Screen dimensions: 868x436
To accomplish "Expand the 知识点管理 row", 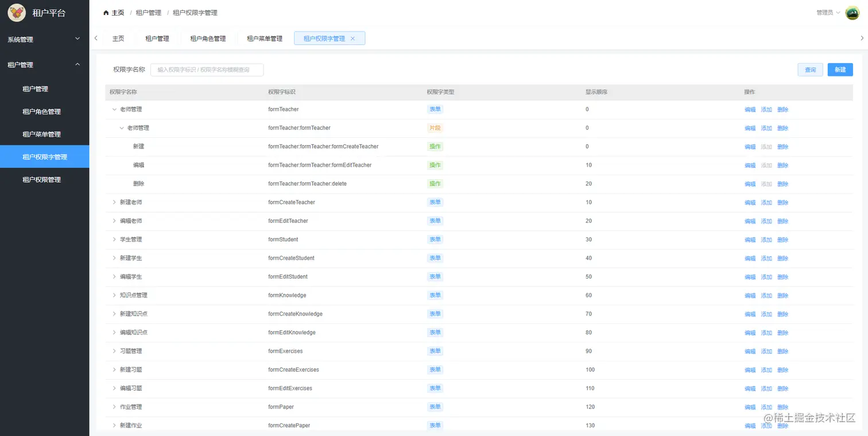I will click(x=114, y=295).
